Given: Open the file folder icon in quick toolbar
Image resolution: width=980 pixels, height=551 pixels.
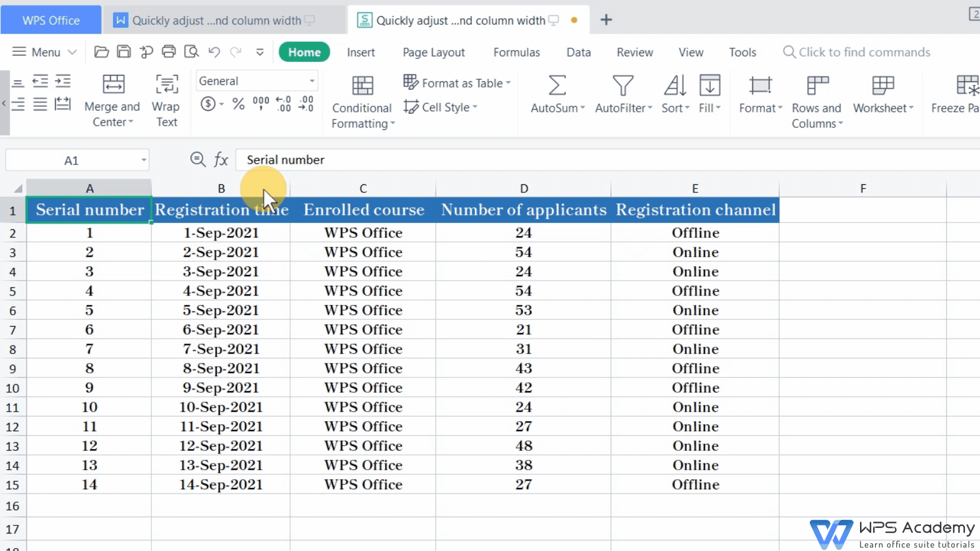Looking at the screenshot, I should tap(101, 52).
